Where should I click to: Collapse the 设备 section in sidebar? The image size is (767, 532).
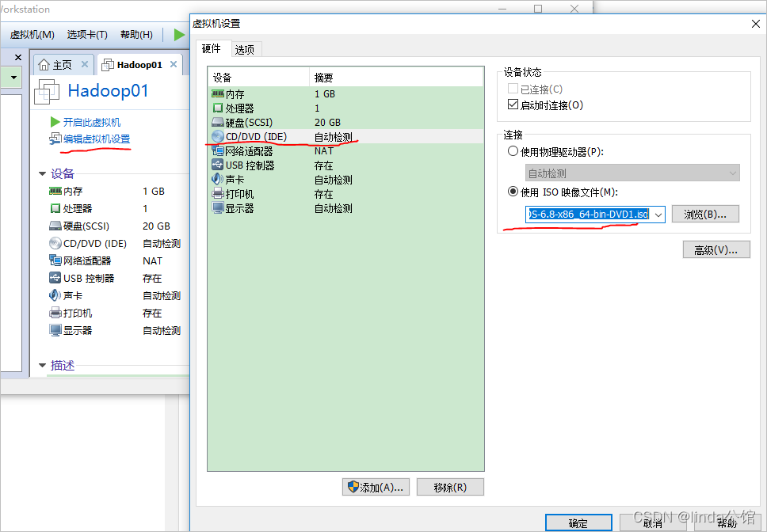coord(42,173)
